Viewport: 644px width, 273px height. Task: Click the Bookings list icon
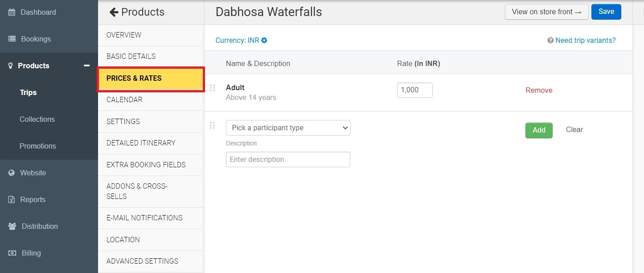12,39
